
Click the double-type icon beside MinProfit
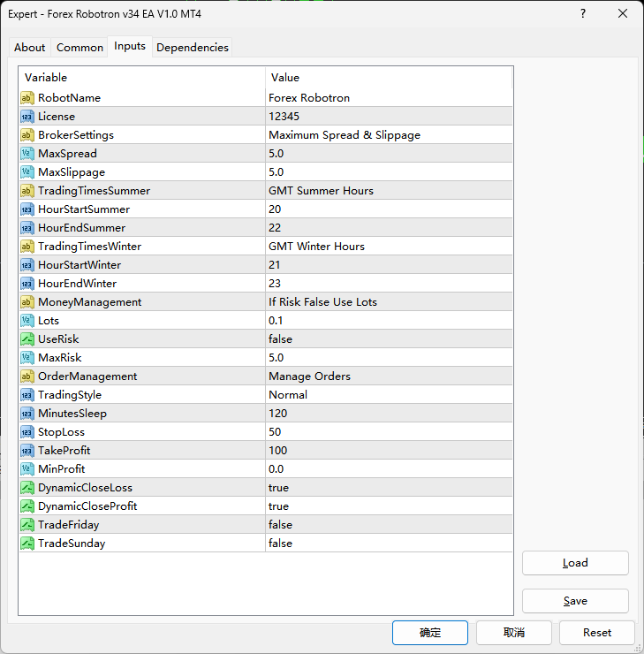(x=27, y=469)
